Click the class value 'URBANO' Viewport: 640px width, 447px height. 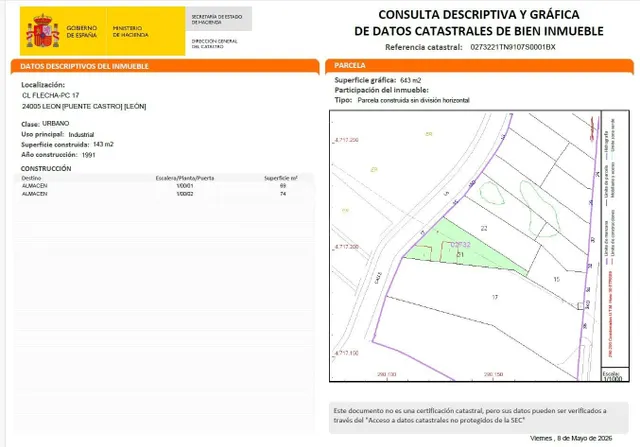[56, 123]
